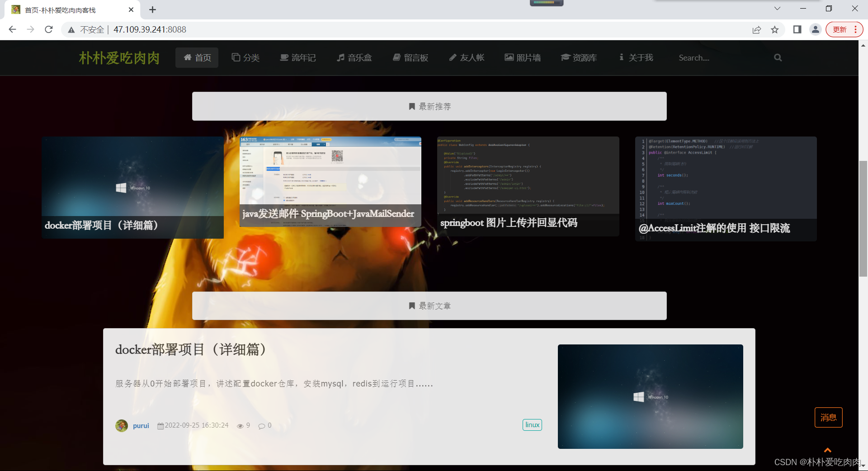Click the address bar URL 47.109.39.241:8088
This screenshot has height=471, width=868.
(150, 29)
